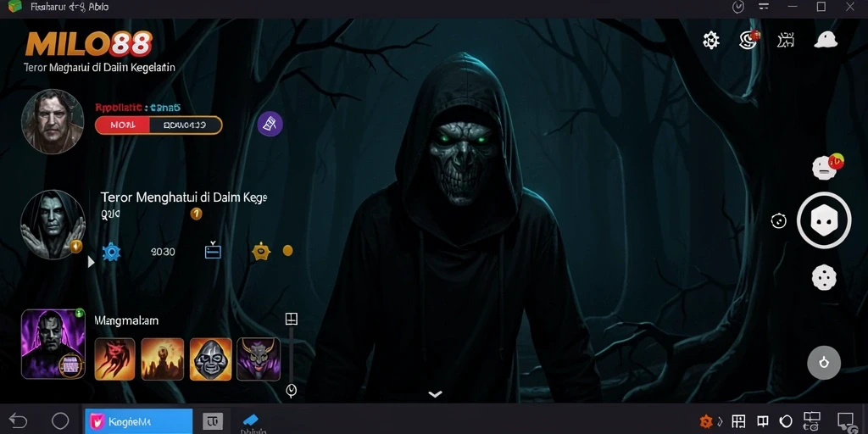Click the Android home circle button
Viewport: 868px width, 434px height.
pos(60,420)
